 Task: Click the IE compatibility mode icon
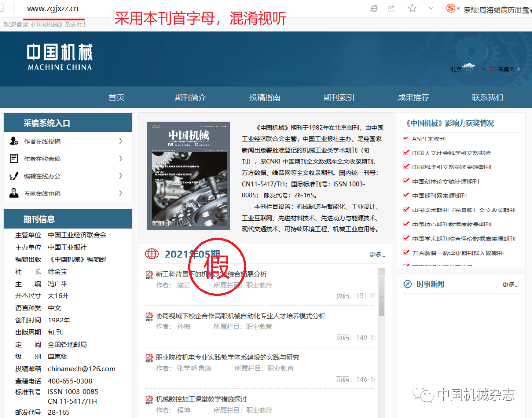(x=374, y=8)
